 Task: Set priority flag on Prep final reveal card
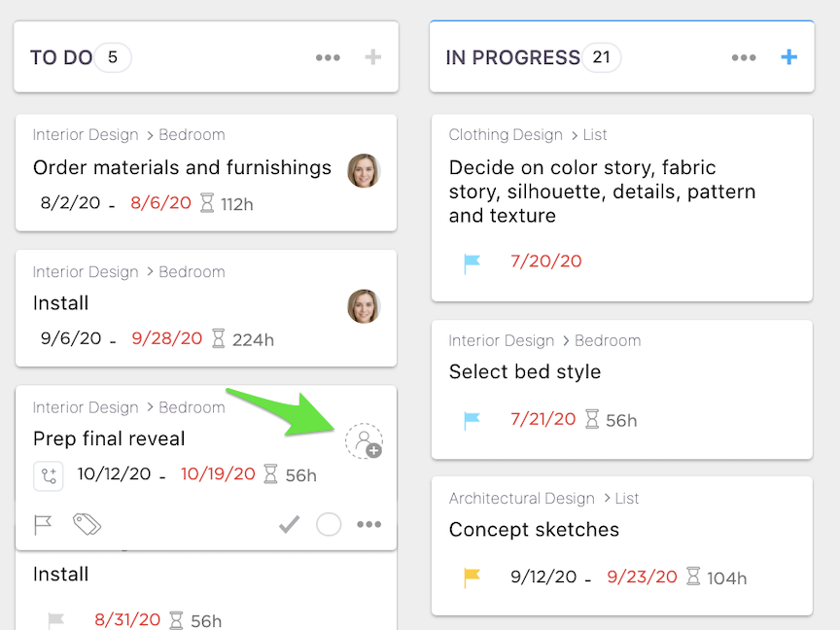pos(43,525)
